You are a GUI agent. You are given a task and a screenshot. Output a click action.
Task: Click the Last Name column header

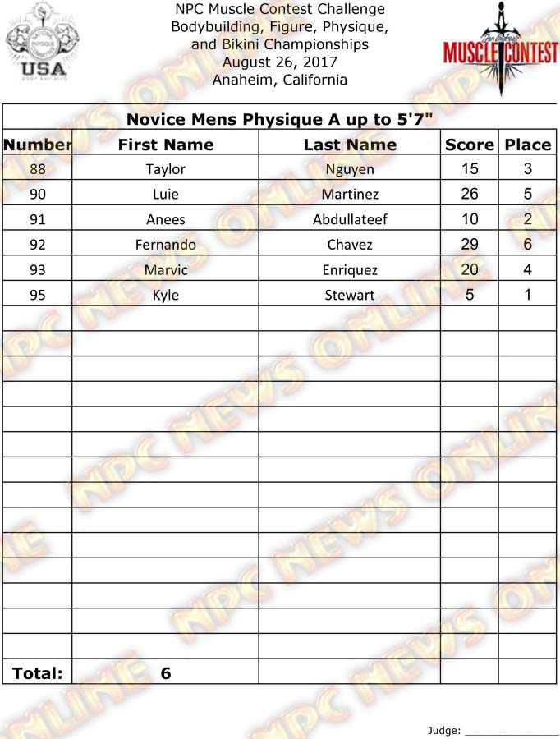click(x=350, y=145)
